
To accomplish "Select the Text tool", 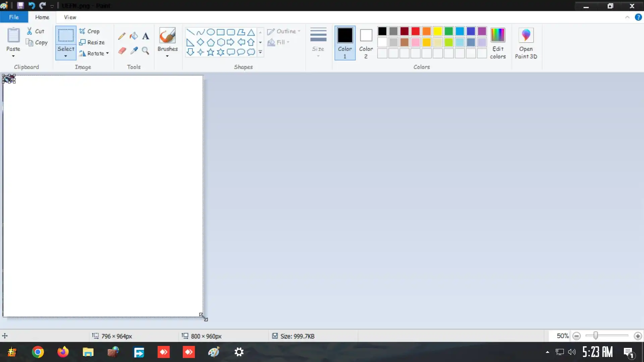I will (x=146, y=36).
